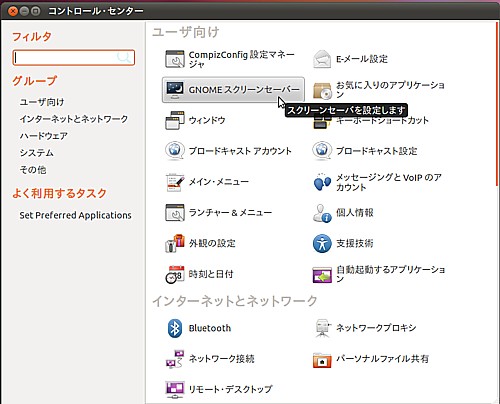Select the システム group
Viewport: 500px width, 404px height.
click(37, 153)
